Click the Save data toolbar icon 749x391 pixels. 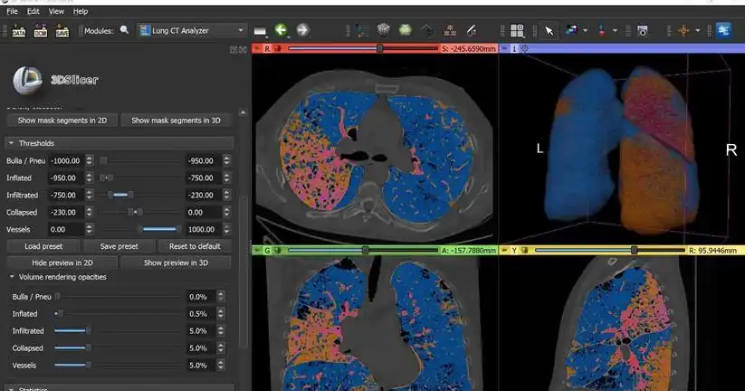(63, 31)
